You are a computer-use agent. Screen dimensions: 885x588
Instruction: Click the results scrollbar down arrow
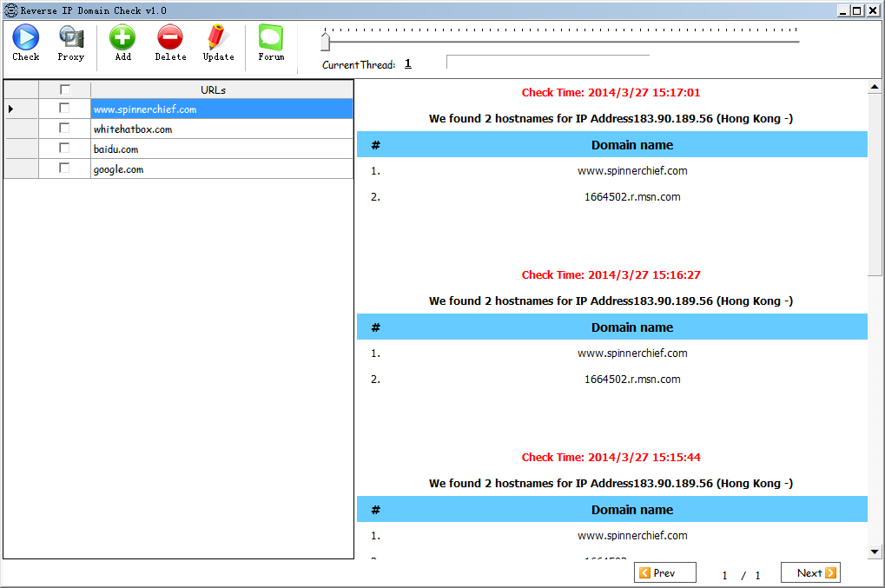click(875, 552)
